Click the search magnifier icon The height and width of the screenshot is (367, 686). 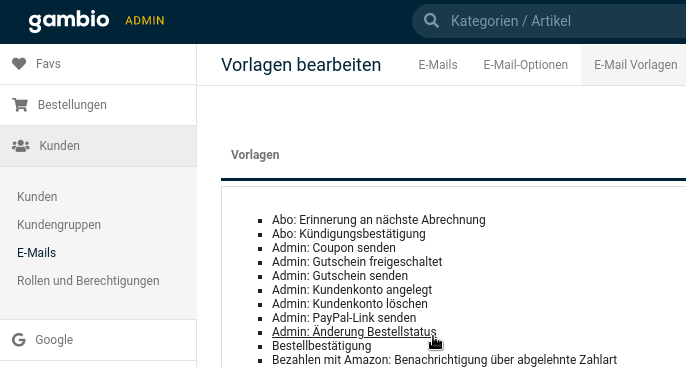tap(431, 21)
